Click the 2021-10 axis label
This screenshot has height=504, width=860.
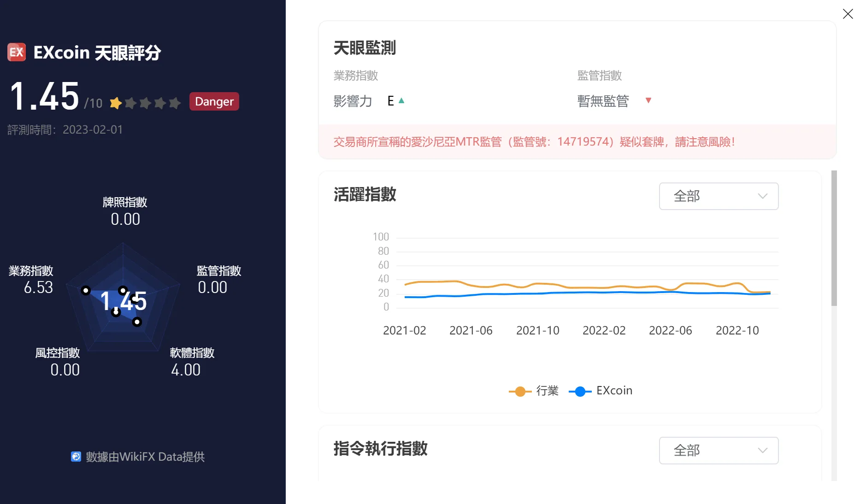tap(538, 330)
